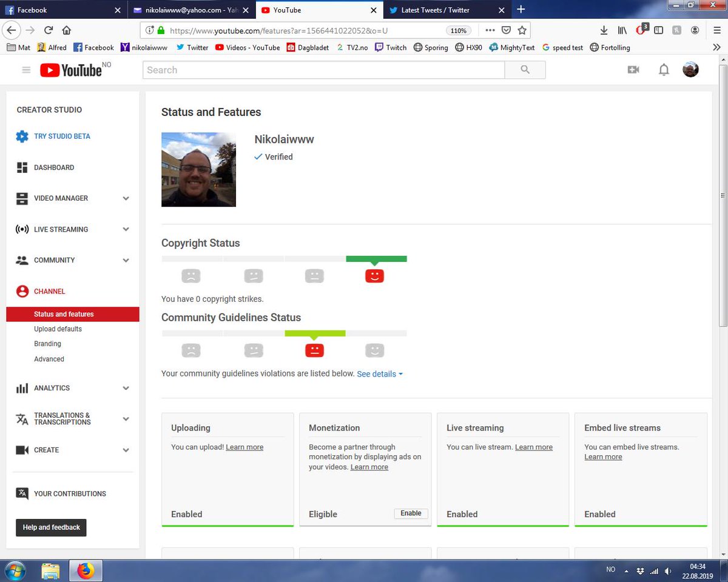Open Firefox hamburger menu
Image resolution: width=728 pixels, height=582 pixels.
pyautogui.click(x=716, y=30)
